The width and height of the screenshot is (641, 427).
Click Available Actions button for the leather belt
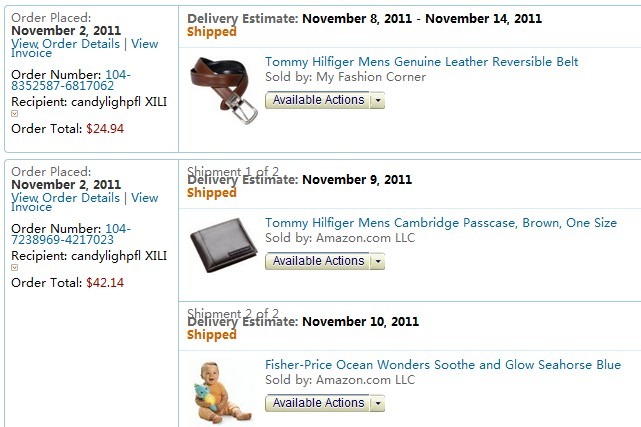point(318,101)
